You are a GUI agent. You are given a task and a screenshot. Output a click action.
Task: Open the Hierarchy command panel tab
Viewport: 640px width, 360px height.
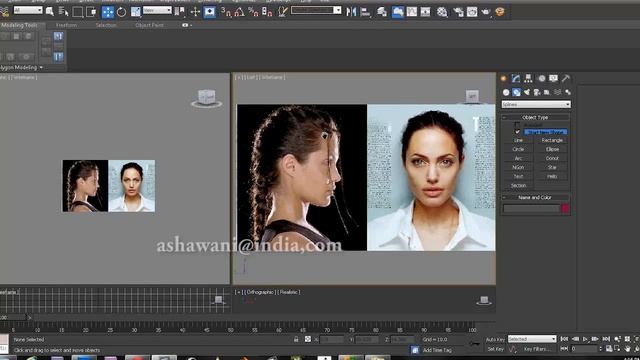pyautogui.click(x=528, y=78)
